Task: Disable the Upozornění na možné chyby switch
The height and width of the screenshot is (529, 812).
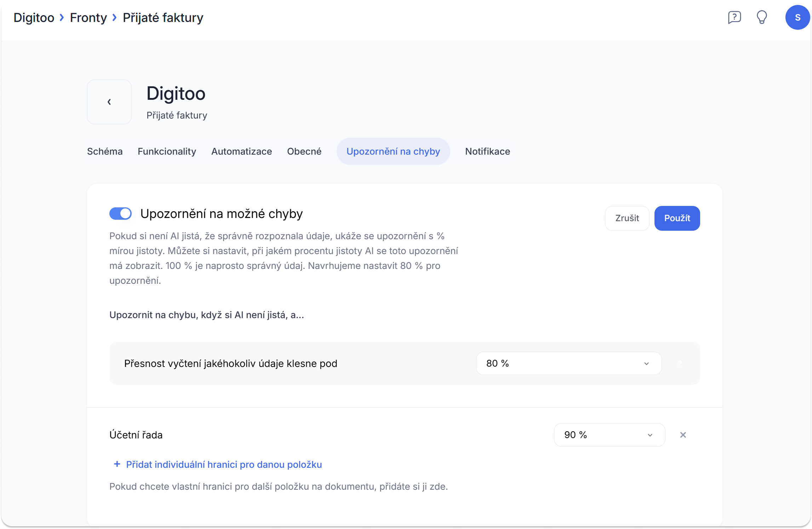Action: tap(120, 214)
